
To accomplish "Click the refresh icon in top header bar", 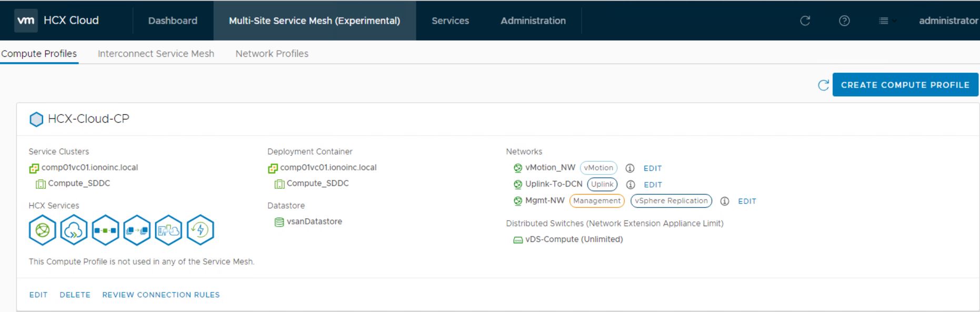I will coord(805,21).
